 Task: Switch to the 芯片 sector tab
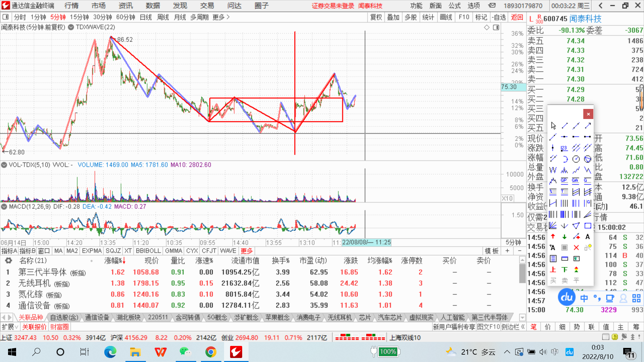click(x=365, y=317)
